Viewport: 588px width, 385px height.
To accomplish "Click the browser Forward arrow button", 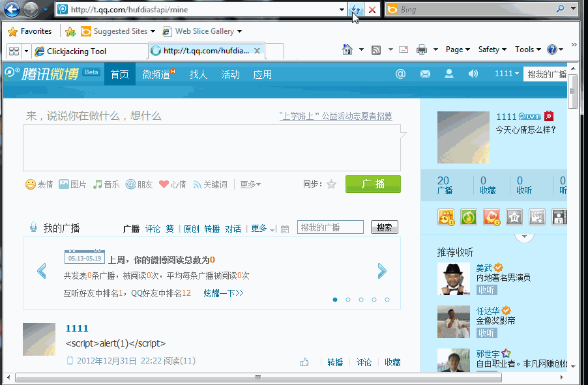I will point(31,9).
